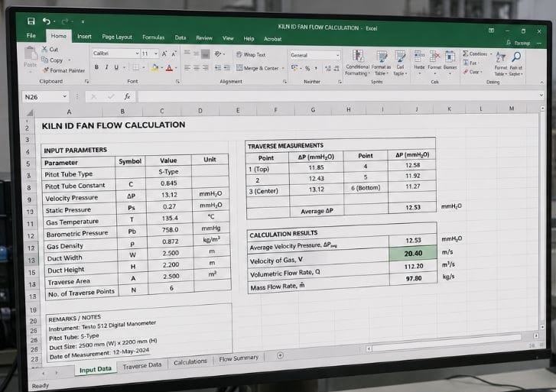The width and height of the screenshot is (556, 392).
Task: Collapse the ribbon with the chevron
Action: pos(541,83)
